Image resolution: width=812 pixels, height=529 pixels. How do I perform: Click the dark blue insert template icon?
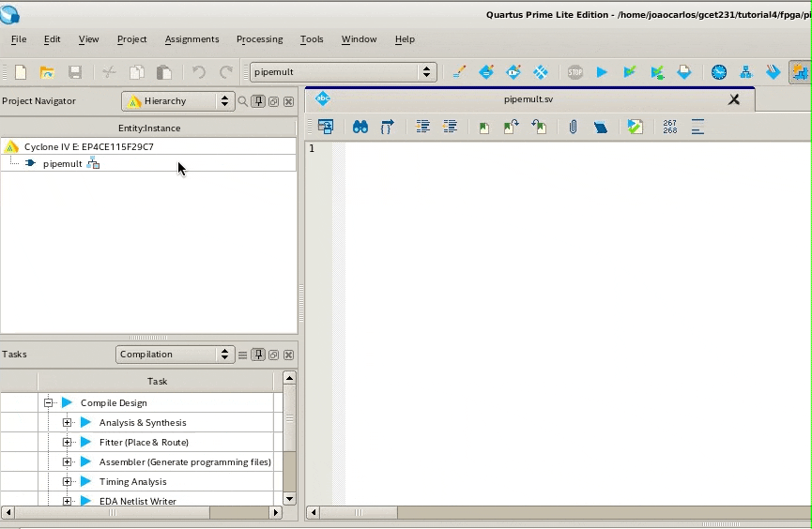tap(600, 128)
